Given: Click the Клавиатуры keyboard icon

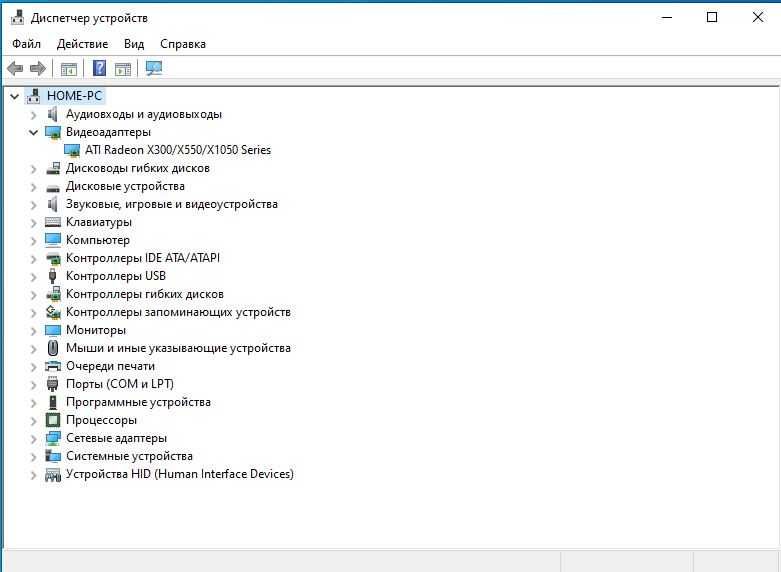Looking at the screenshot, I should (53, 222).
